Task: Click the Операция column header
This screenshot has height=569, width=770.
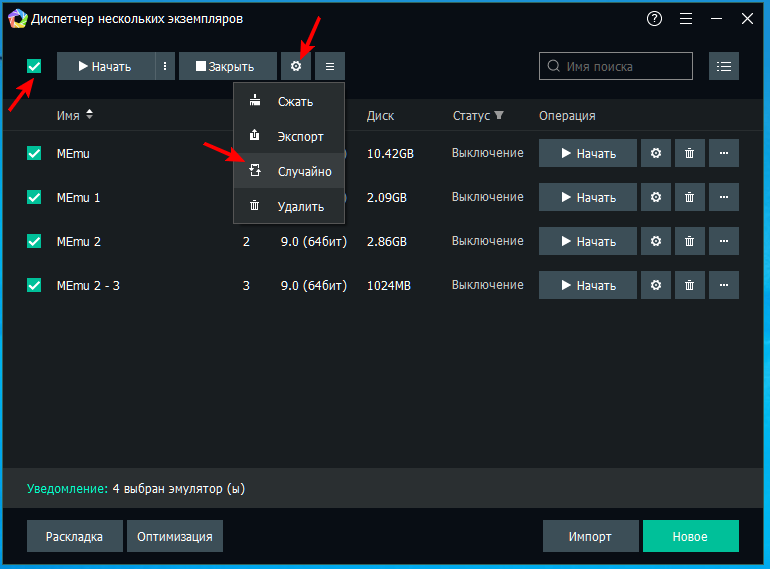Action: [567, 116]
